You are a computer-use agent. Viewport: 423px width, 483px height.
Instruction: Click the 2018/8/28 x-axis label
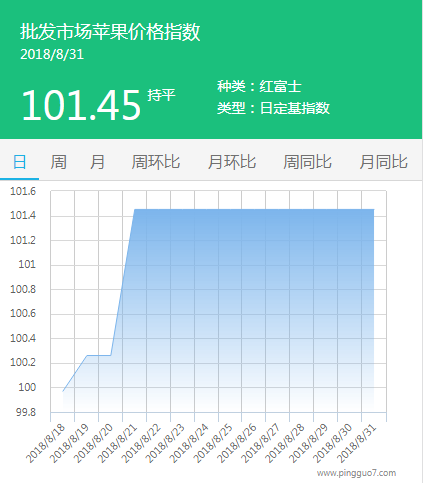[x=286, y=443]
